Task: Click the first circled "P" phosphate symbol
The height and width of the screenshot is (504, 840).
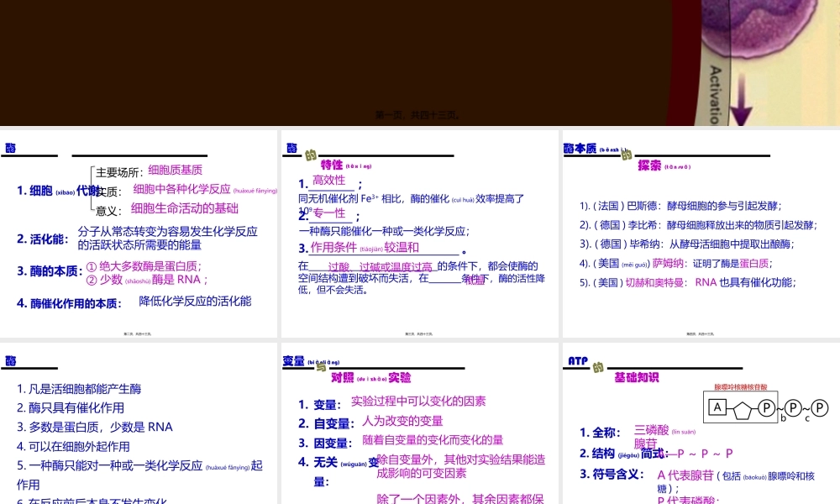Action: [767, 406]
